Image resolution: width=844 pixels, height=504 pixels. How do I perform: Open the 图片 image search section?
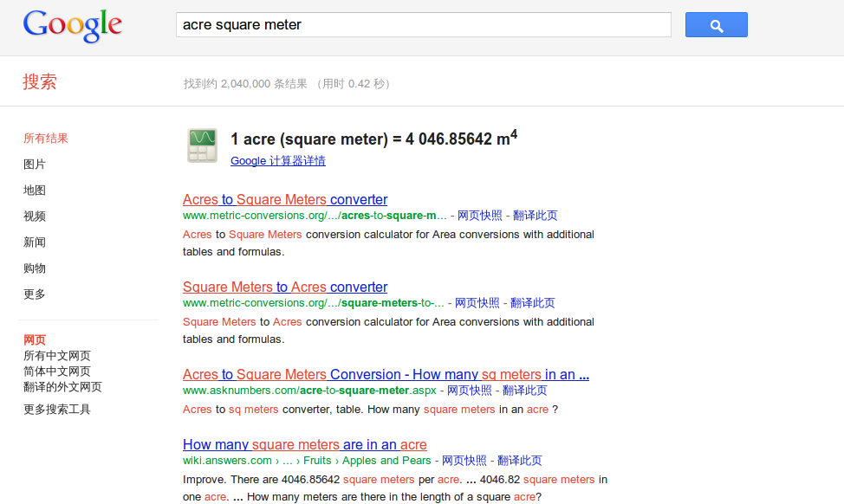(x=34, y=164)
